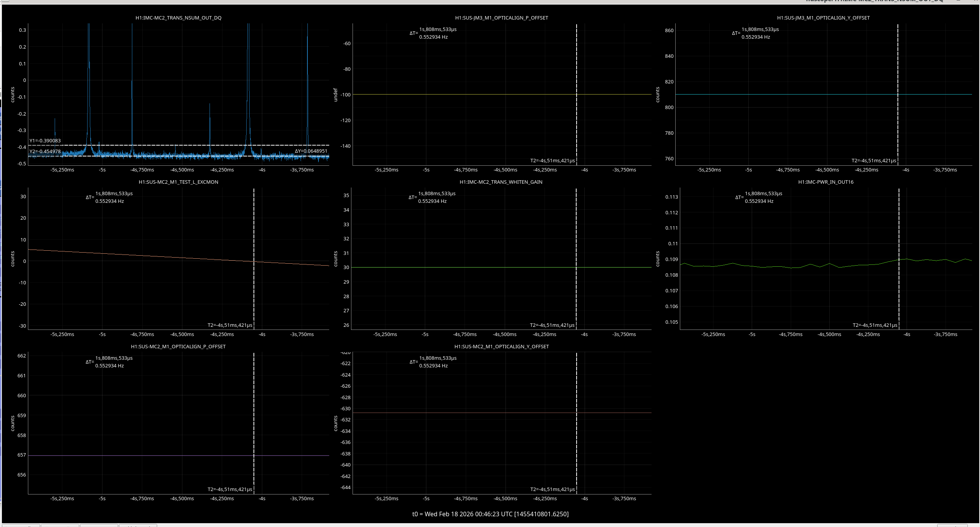Click the H1:SUS-MC2_M1_OPTICALIGN_P_OFFSET plot title
980x527 pixels.
point(178,347)
